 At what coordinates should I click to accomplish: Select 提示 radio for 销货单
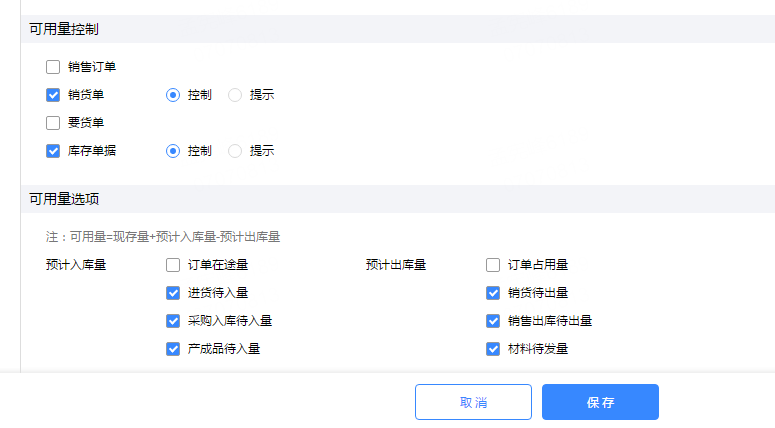point(235,95)
